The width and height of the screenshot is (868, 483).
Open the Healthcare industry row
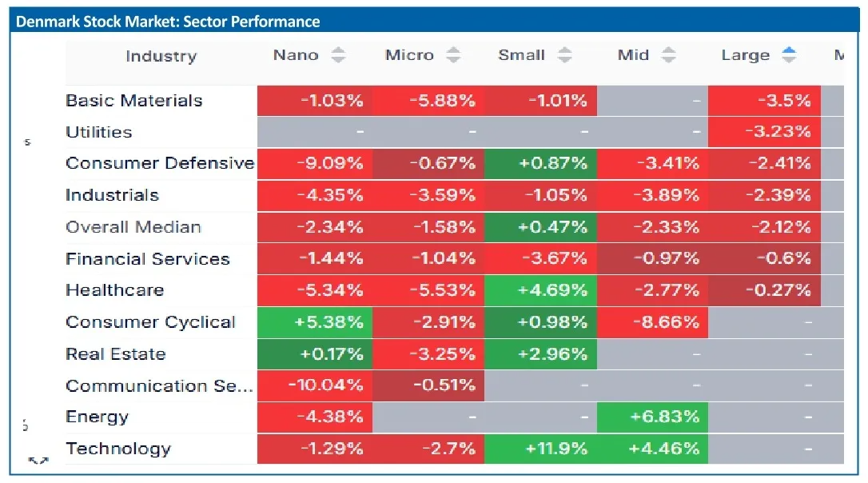pos(115,290)
